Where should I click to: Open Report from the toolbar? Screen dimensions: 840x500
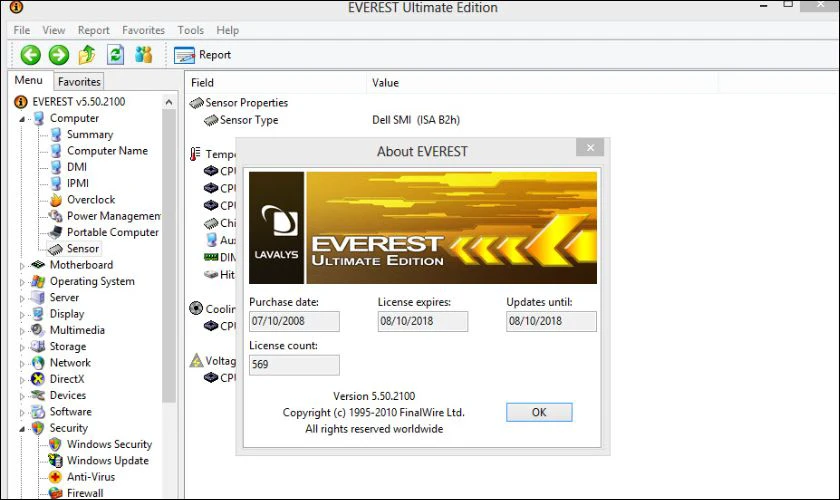point(202,55)
